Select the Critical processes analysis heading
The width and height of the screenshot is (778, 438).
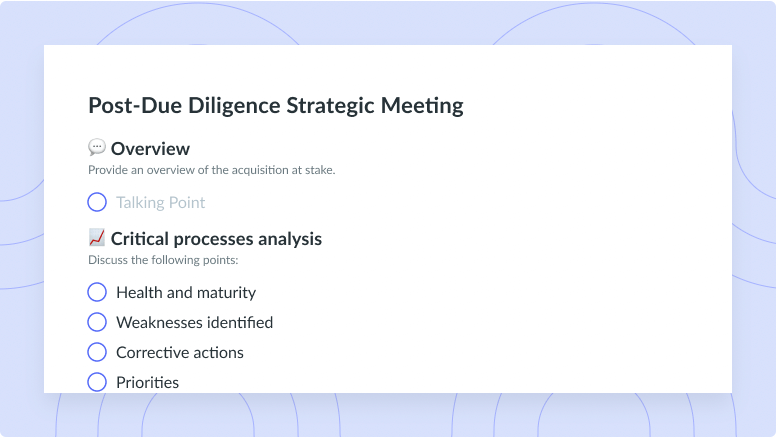216,239
